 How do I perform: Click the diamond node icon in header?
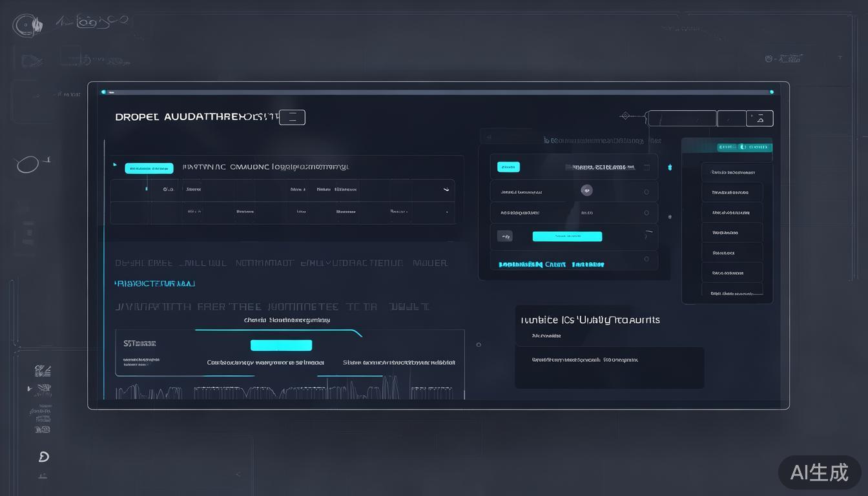(x=625, y=116)
